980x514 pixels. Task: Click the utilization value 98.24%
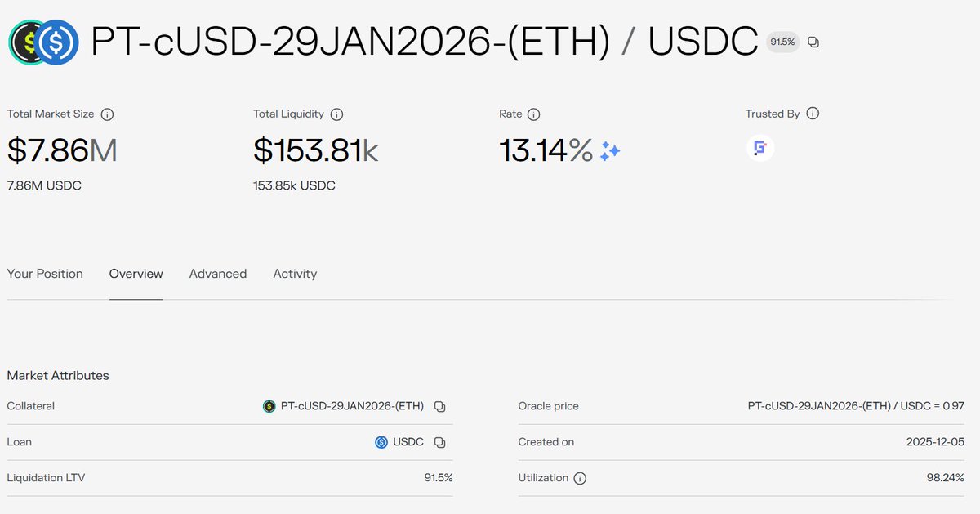pyautogui.click(x=946, y=478)
